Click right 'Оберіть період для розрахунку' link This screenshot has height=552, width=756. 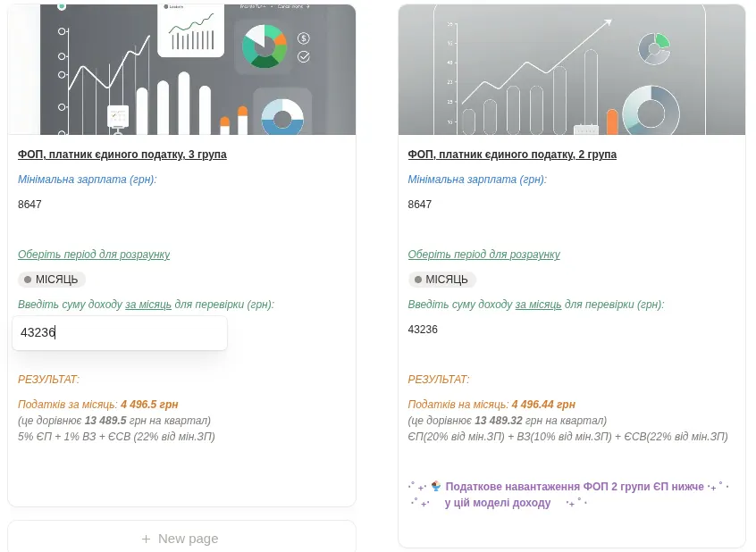click(484, 255)
